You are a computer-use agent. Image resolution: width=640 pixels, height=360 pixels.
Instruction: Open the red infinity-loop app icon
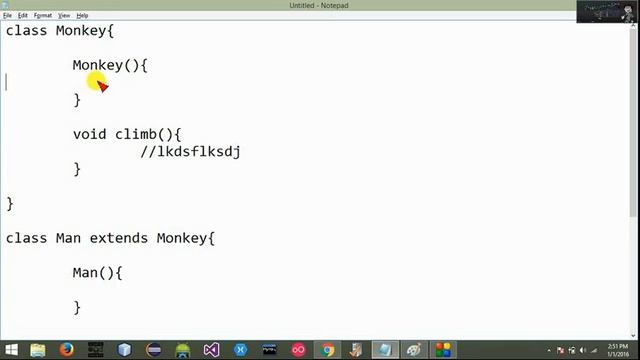click(298, 350)
